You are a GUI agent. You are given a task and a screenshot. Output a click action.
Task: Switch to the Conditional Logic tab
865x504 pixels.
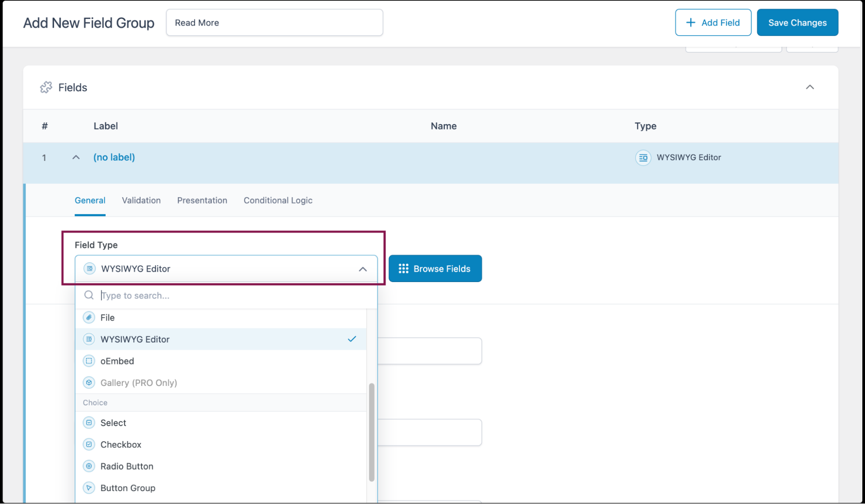tap(278, 200)
